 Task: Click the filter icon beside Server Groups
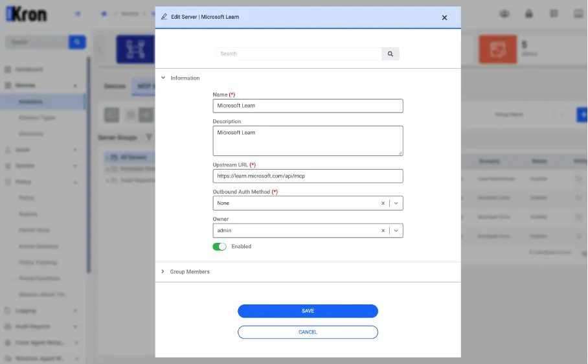point(149,137)
